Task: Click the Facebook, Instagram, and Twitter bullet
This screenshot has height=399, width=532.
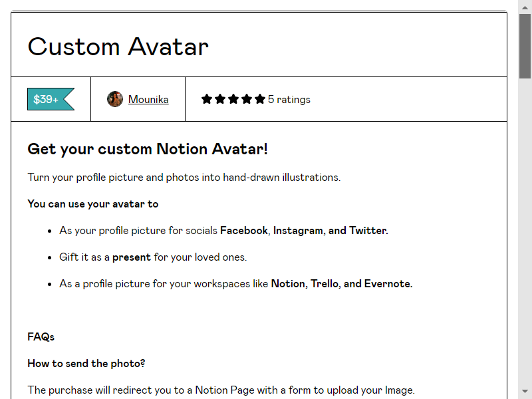Action: tap(223, 231)
